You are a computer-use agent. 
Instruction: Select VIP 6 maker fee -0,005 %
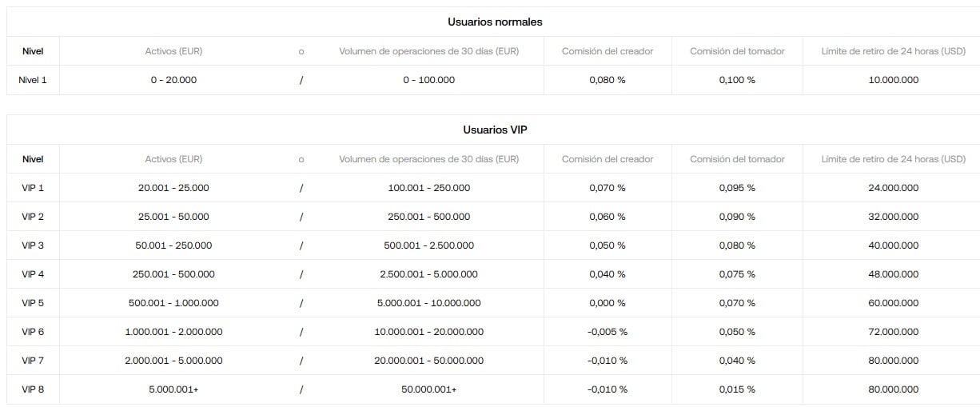click(x=608, y=332)
